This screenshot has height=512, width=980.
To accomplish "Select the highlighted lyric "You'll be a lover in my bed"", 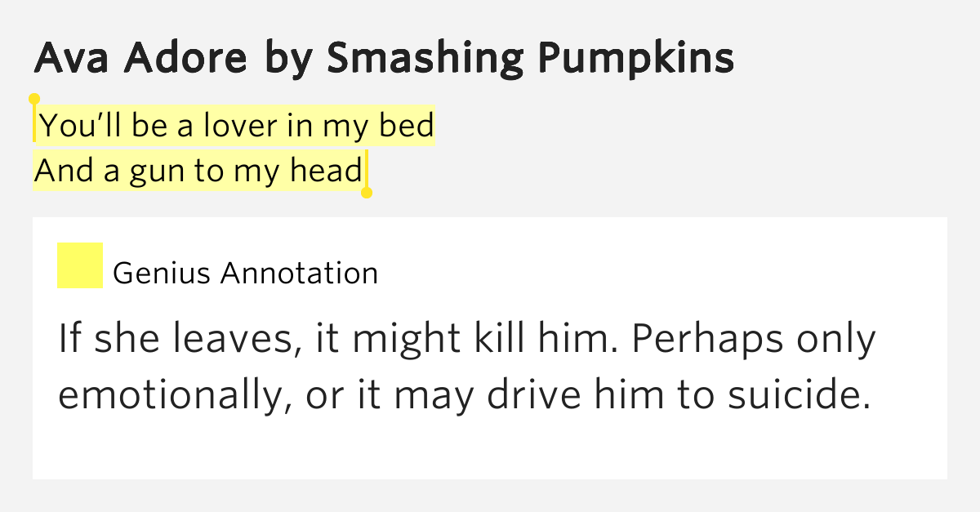I will point(237,126).
